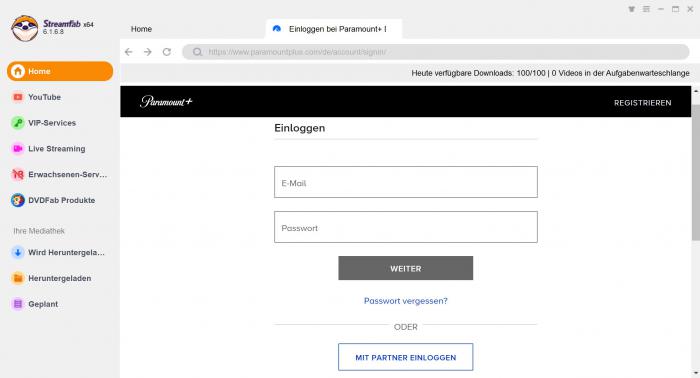Click the WEITER button
The image size is (700, 378).
(x=405, y=268)
